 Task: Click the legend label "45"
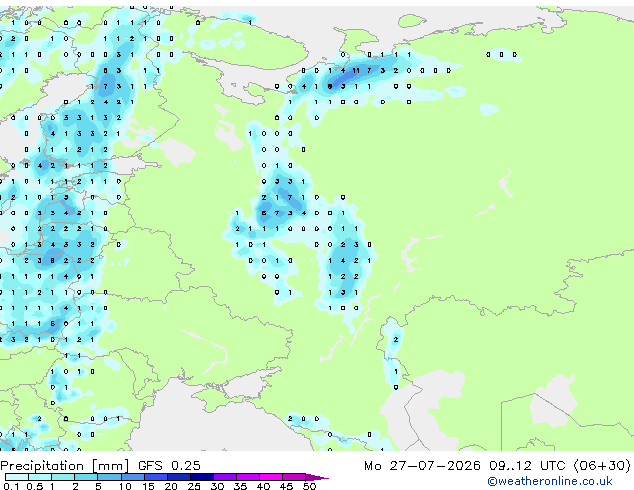coord(286,486)
